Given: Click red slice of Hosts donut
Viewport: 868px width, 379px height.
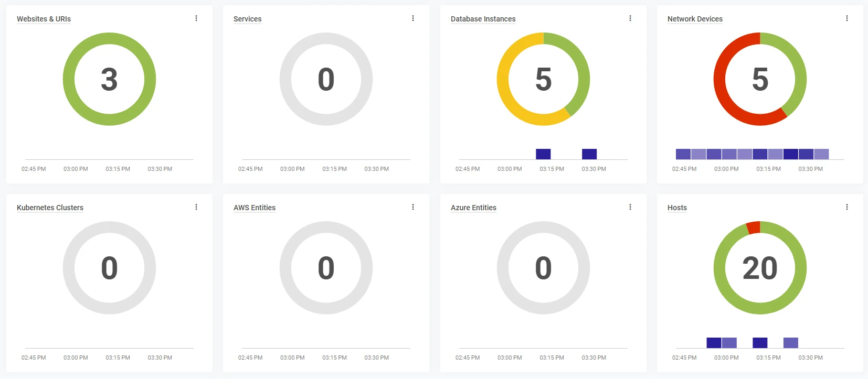Looking at the screenshot, I should 753,228.
